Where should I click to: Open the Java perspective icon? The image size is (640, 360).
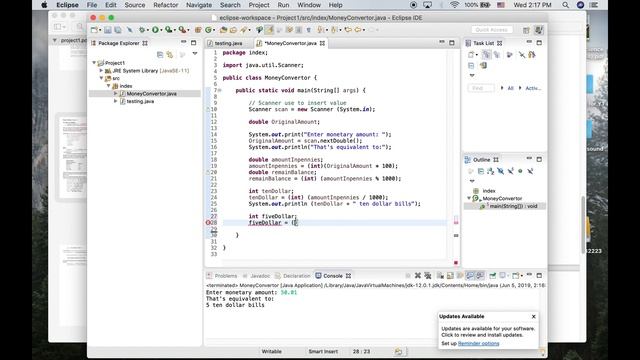pos(539,30)
